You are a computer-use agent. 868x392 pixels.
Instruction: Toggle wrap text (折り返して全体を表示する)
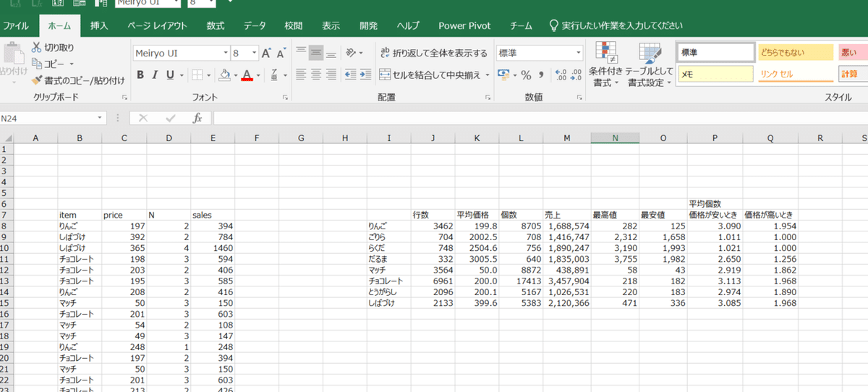pyautogui.click(x=434, y=54)
